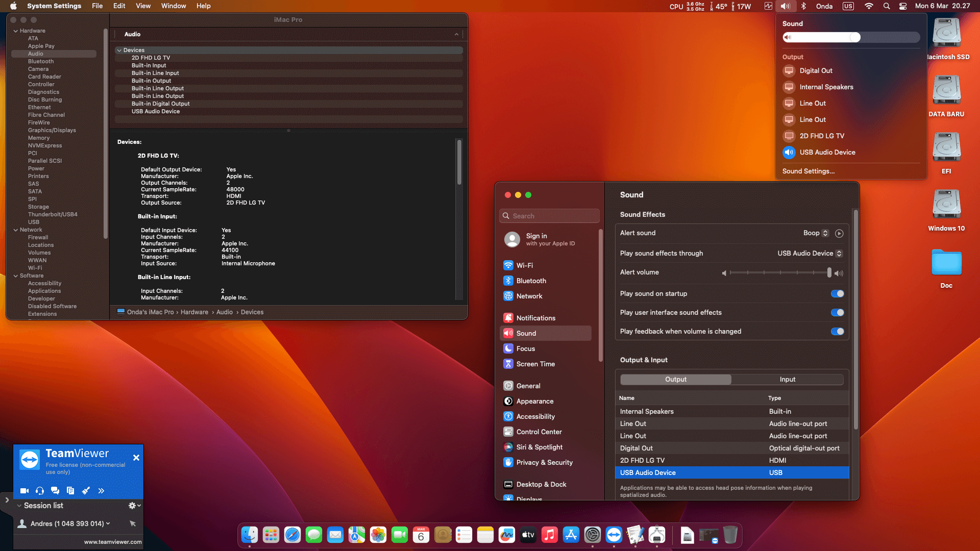This screenshot has width=980, height=551.
Task: Launch Safari from the Dock
Action: pos(292,535)
